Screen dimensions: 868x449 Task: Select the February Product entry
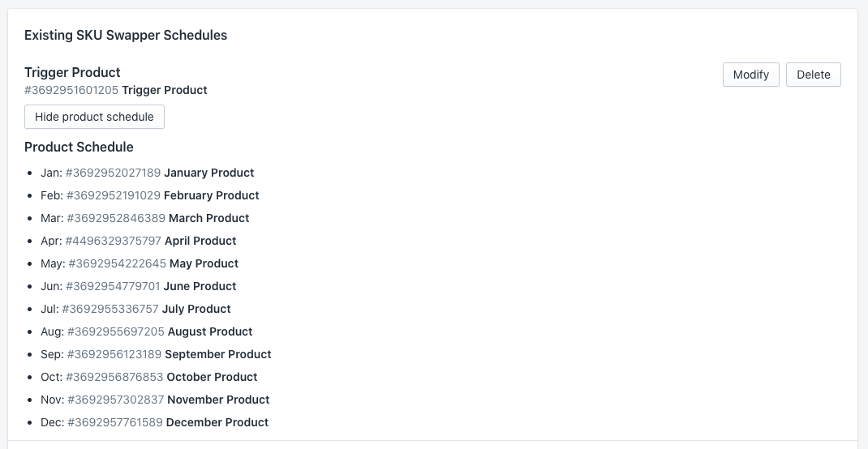click(211, 195)
